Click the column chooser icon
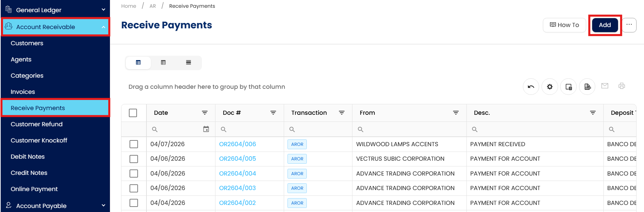 pos(569,87)
